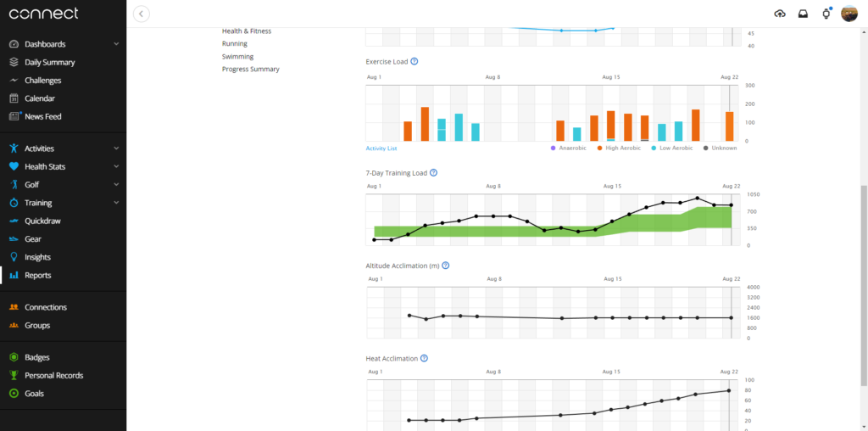Viewport: 868px width, 431px height.
Task: Click the Dashboards gauge icon
Action: (x=14, y=44)
